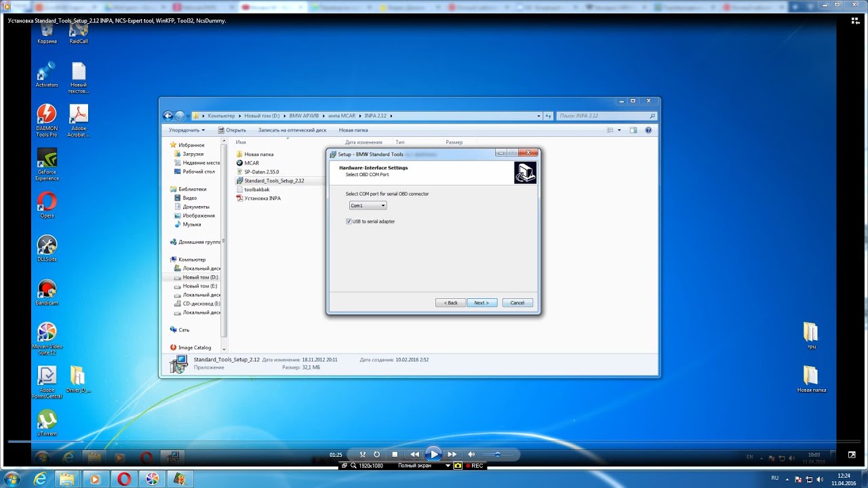The height and width of the screenshot is (488, 868).
Task: Click the Bandicam REC button
Action: [x=475, y=466]
